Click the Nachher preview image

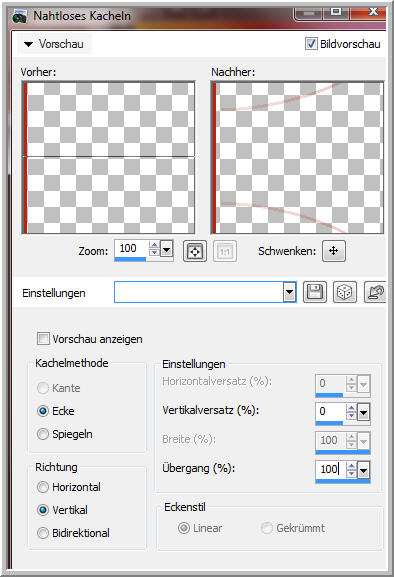[x=297, y=157]
